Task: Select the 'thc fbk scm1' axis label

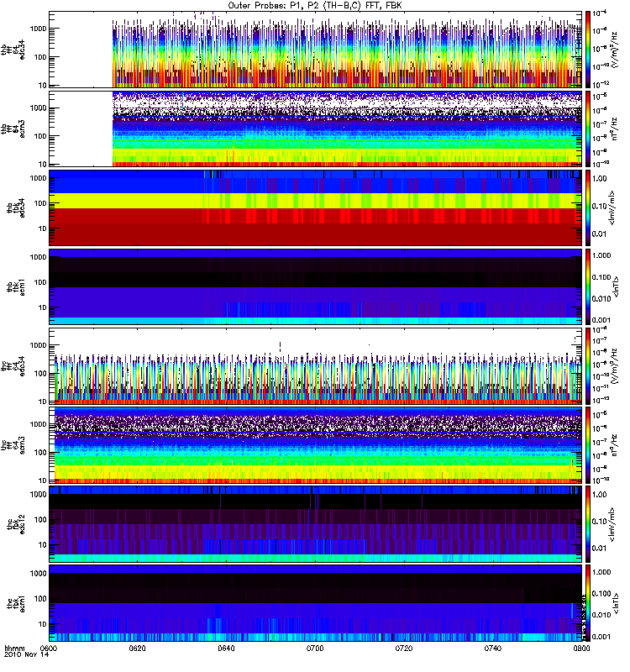Action: pyautogui.click(x=16, y=603)
